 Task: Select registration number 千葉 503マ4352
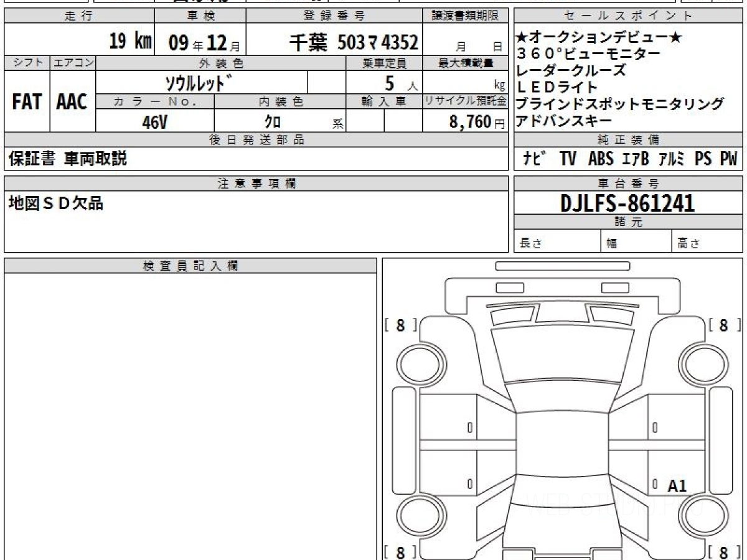point(354,42)
